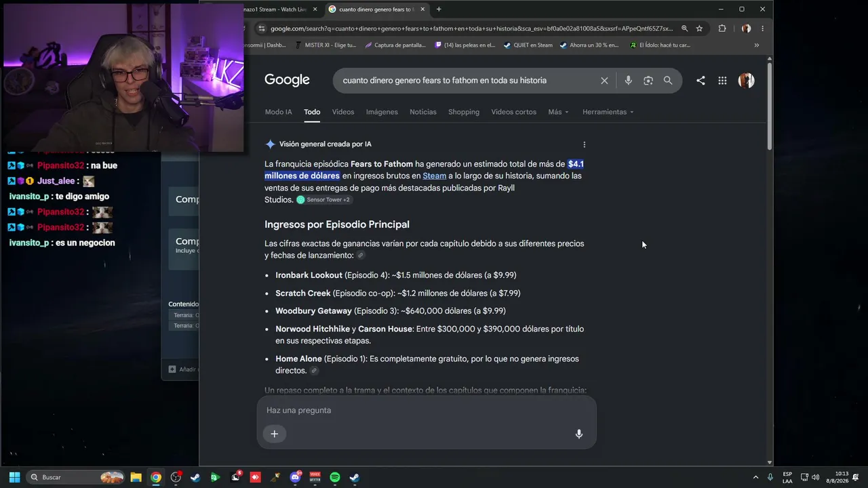This screenshot has width=868, height=488.
Task: Focus the 'Haz una pregunta' input
Action: click(x=426, y=410)
